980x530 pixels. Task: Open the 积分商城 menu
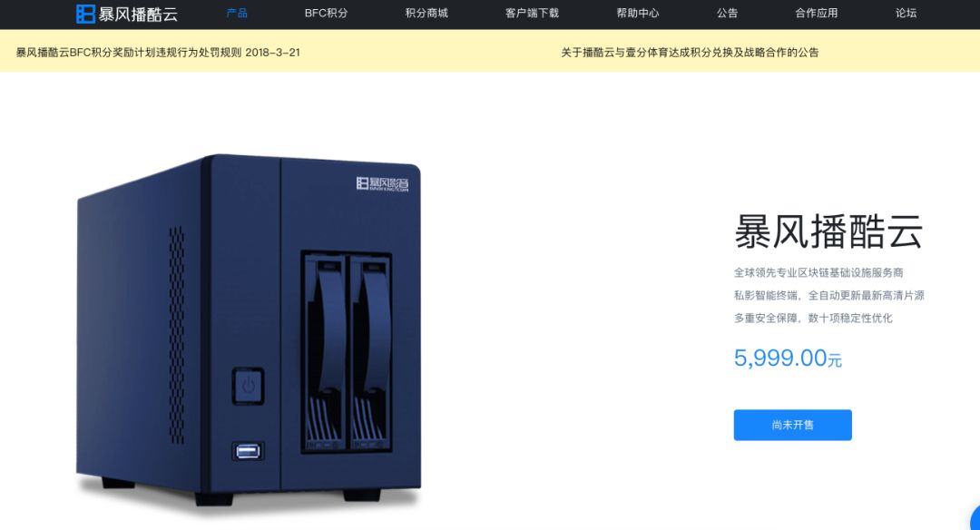coord(426,13)
